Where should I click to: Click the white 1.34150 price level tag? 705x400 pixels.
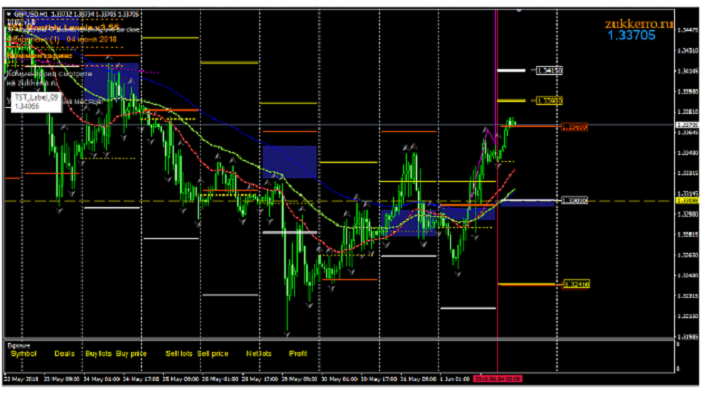(549, 71)
